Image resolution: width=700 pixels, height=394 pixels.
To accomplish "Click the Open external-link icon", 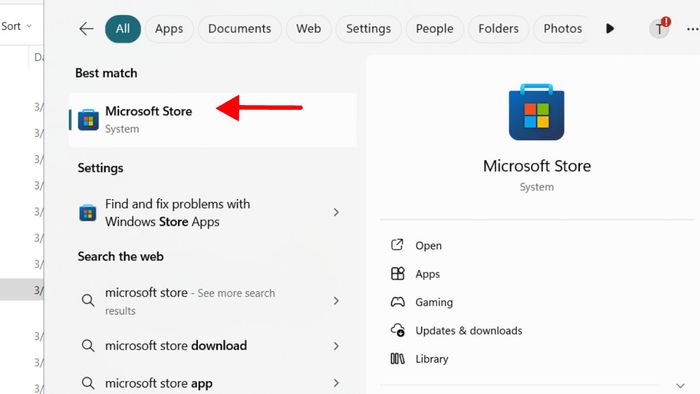I will pyautogui.click(x=397, y=245).
